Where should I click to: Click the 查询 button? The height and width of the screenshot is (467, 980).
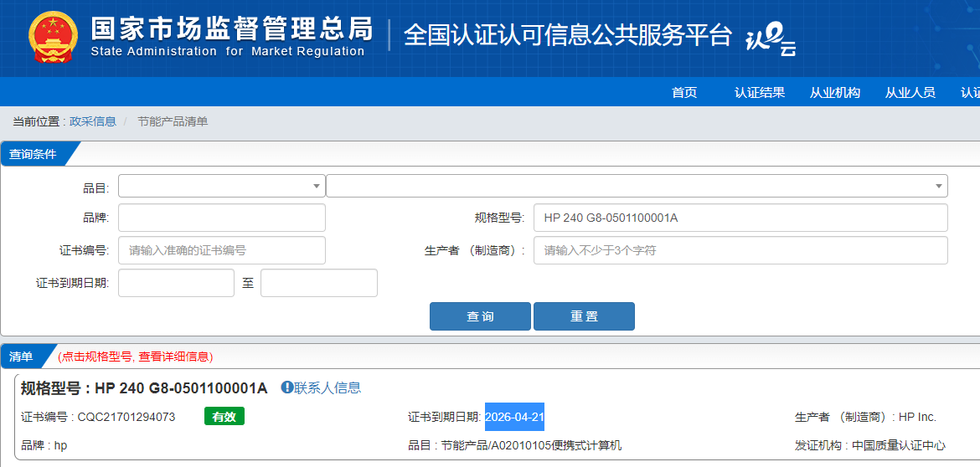pos(480,316)
